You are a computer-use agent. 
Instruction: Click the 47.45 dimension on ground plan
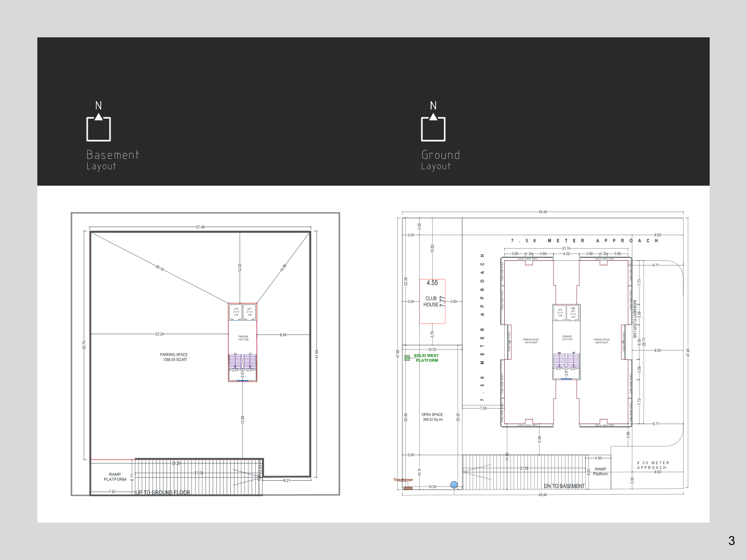point(688,352)
